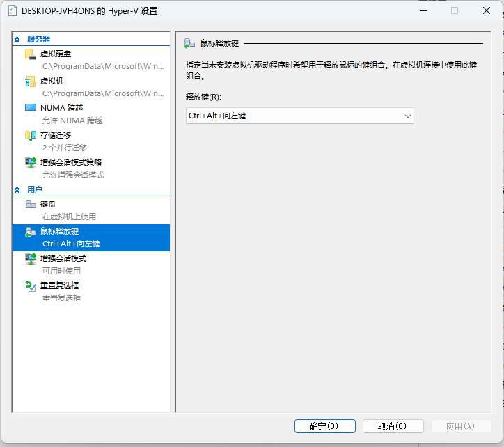Click the 鼠标释放键 icon in the tree
This screenshot has height=447, width=504.
point(31,232)
